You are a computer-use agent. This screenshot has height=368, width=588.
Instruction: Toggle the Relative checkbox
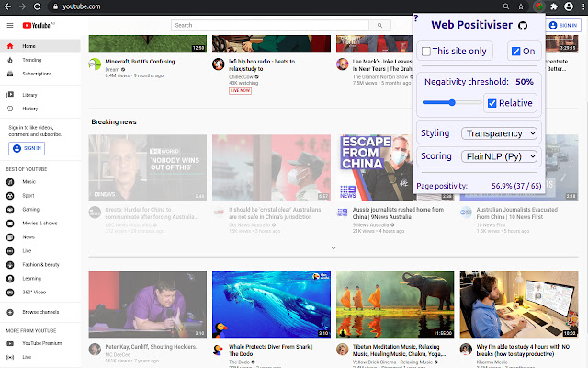coord(492,103)
